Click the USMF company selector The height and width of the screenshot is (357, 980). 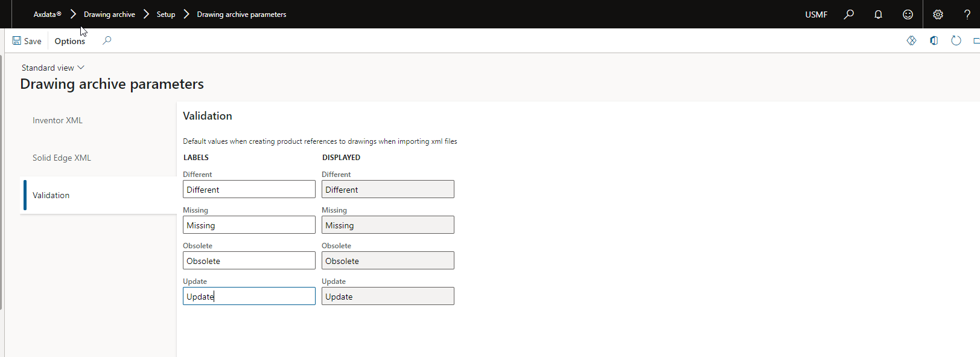[x=816, y=14]
